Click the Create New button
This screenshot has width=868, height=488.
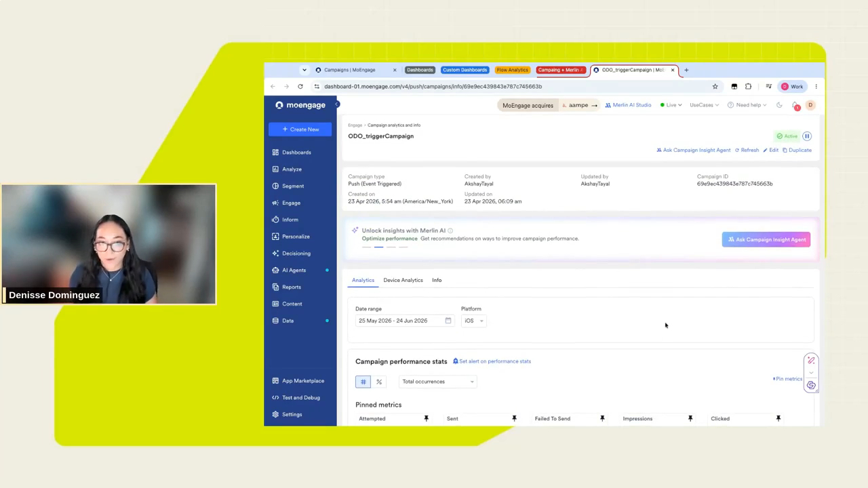pos(300,129)
